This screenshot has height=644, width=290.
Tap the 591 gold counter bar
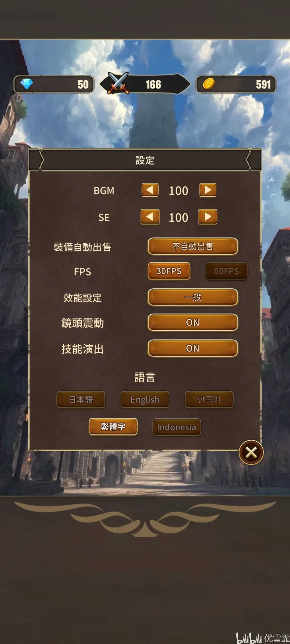236,84
